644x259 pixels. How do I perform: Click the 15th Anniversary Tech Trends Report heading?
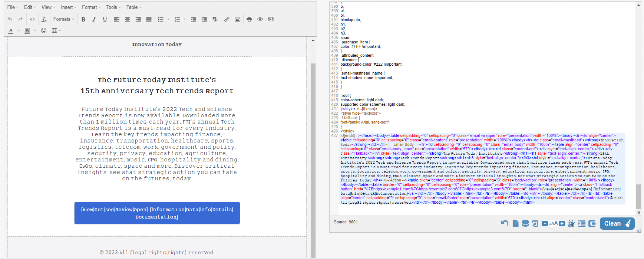pyautogui.click(x=157, y=91)
